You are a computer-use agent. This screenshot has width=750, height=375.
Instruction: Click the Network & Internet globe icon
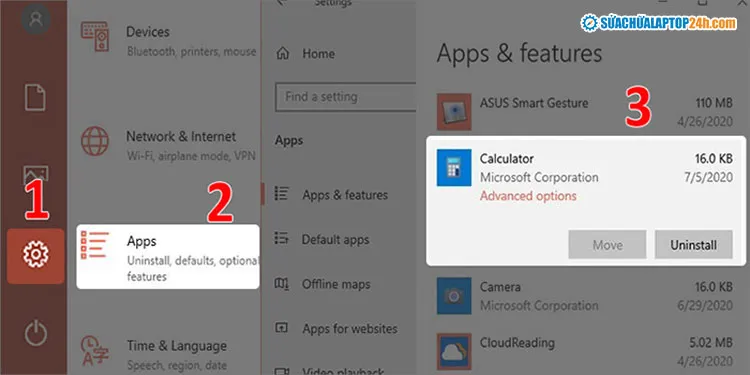point(95,141)
